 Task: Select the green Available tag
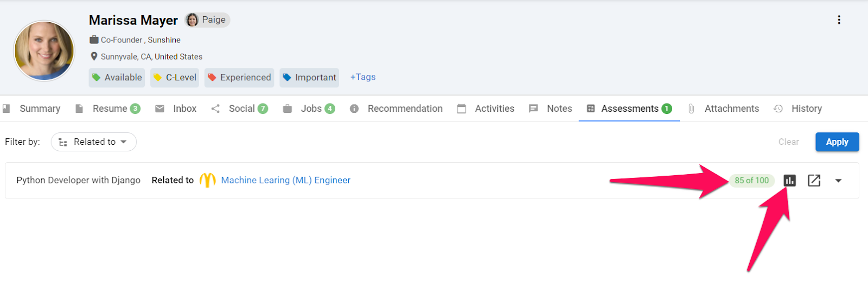coord(117,78)
